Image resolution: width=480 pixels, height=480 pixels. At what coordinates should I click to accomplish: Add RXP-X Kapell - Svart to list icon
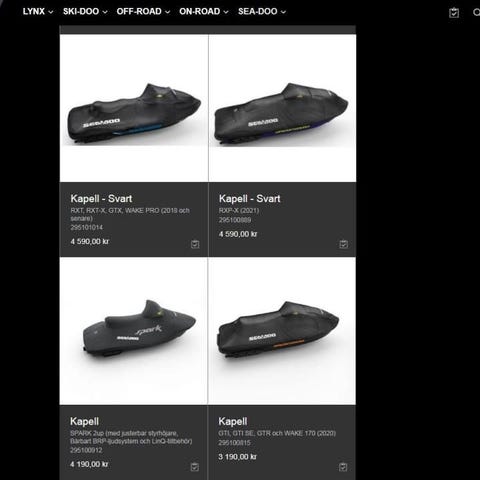[343, 244]
